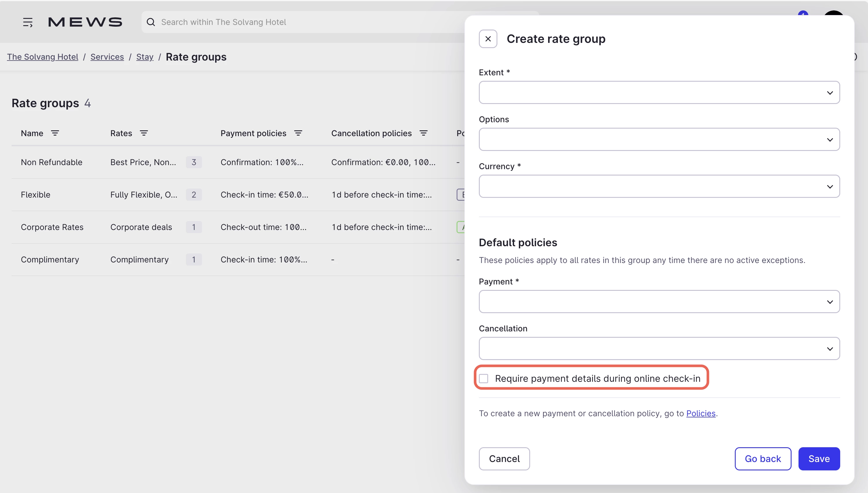Filter the Payment policies column
Viewport: 868px width, 493px height.
pos(298,133)
